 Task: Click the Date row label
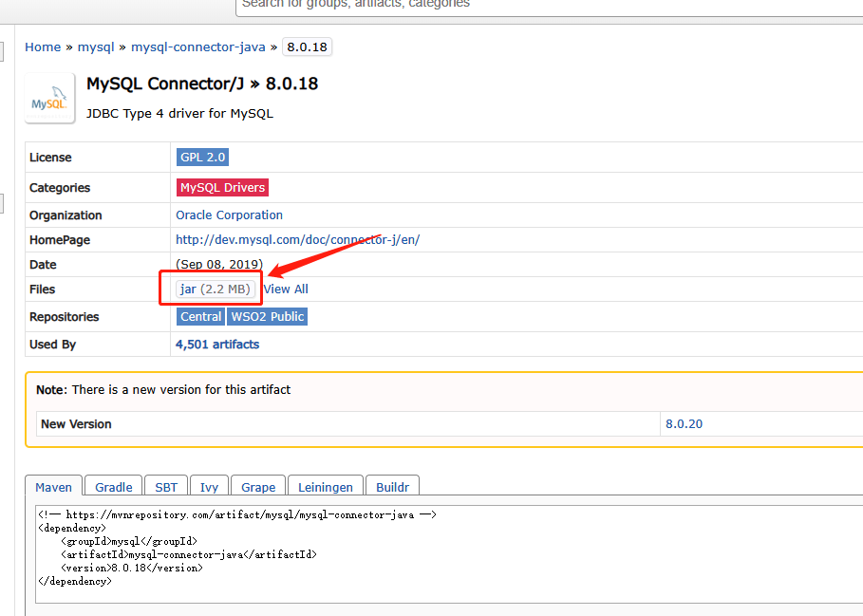coord(43,265)
